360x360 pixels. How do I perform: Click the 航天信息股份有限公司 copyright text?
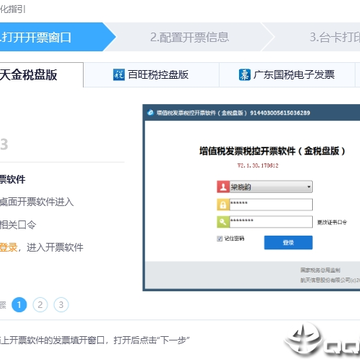coord(330,280)
